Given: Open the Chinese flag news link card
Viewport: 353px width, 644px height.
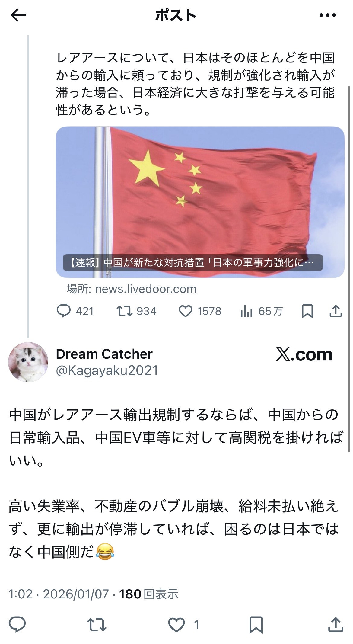Looking at the screenshot, I should [200, 202].
